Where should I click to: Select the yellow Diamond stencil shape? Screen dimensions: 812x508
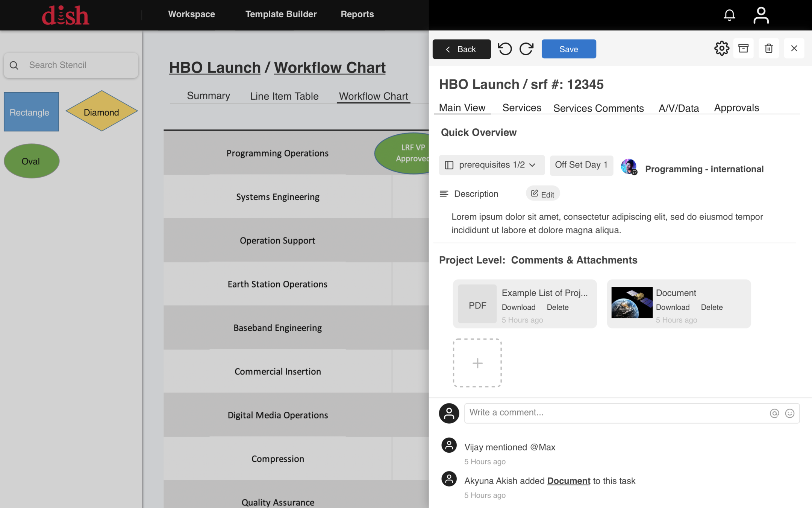(x=101, y=112)
